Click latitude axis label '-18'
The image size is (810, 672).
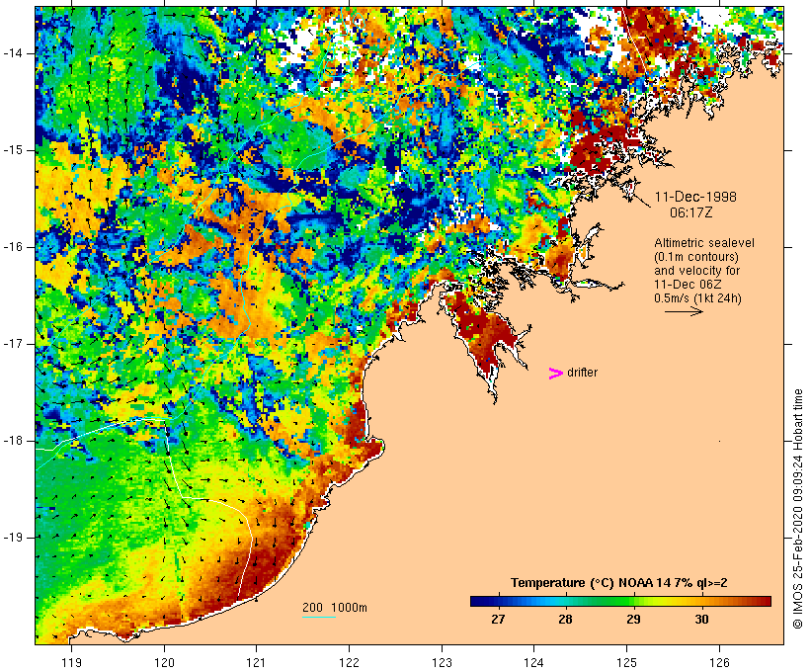tap(13, 441)
